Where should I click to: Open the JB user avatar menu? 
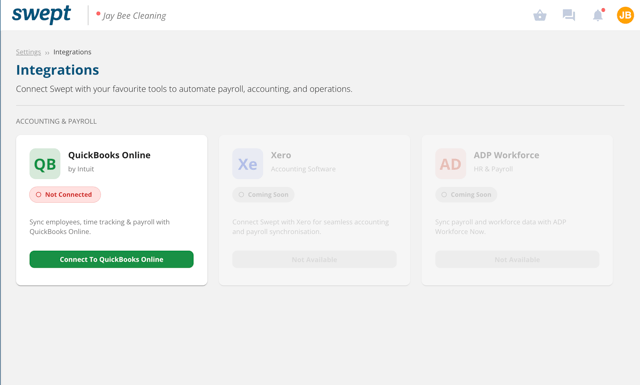click(x=625, y=16)
